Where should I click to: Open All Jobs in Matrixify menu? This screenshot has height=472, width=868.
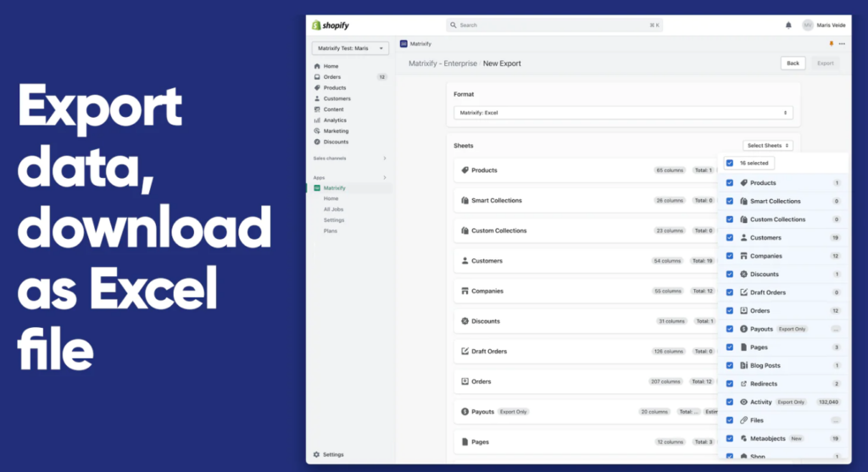coord(333,209)
